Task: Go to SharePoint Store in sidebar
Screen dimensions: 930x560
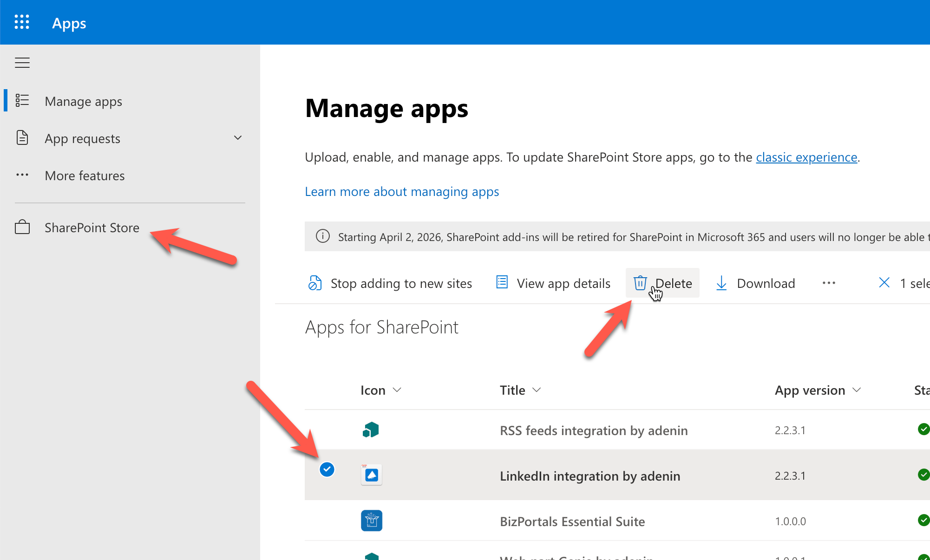Action: (x=92, y=228)
